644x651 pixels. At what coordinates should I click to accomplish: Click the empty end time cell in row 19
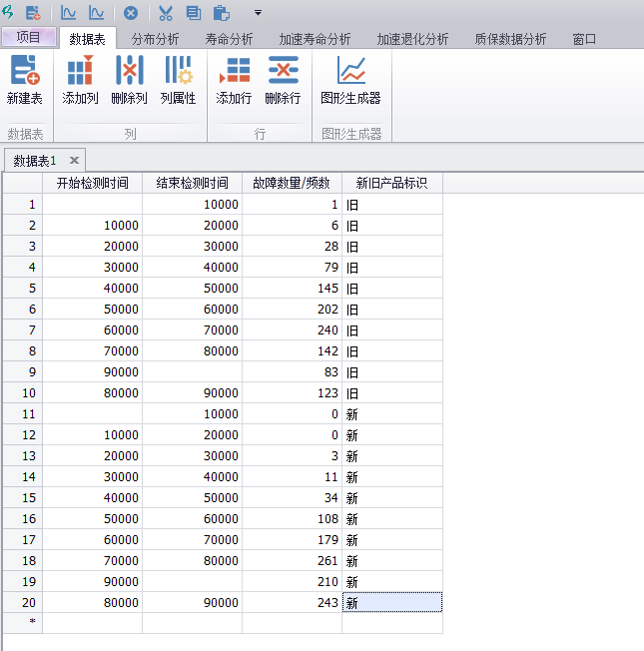click(x=193, y=582)
